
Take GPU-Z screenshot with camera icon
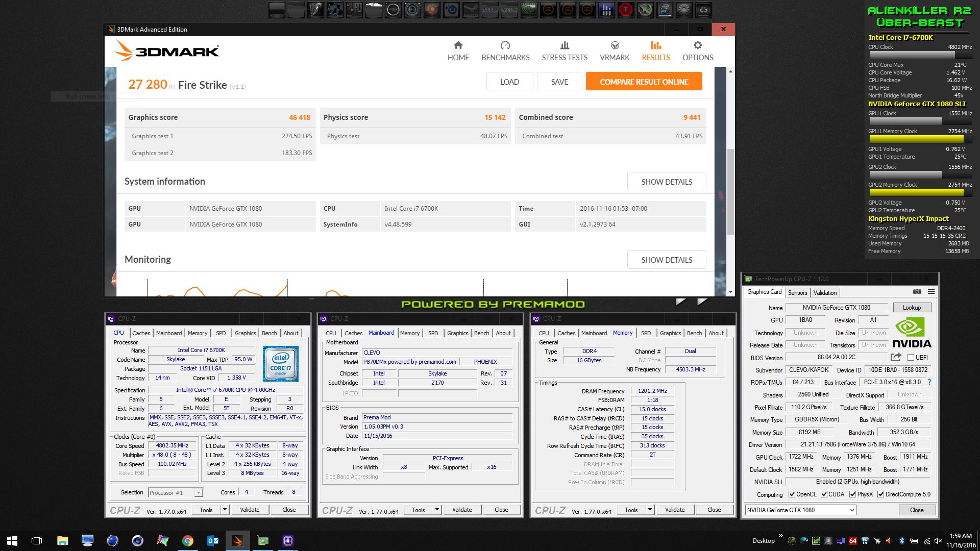tap(917, 292)
